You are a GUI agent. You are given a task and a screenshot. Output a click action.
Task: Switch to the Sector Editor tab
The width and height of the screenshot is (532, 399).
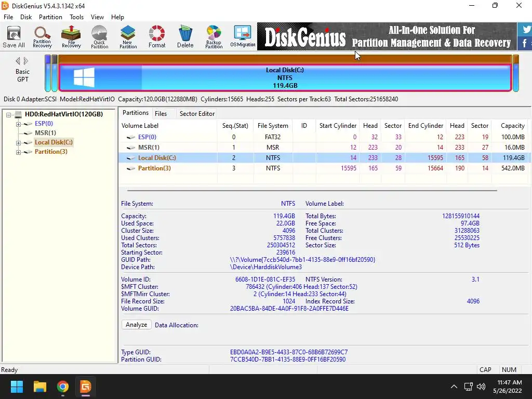[197, 114]
